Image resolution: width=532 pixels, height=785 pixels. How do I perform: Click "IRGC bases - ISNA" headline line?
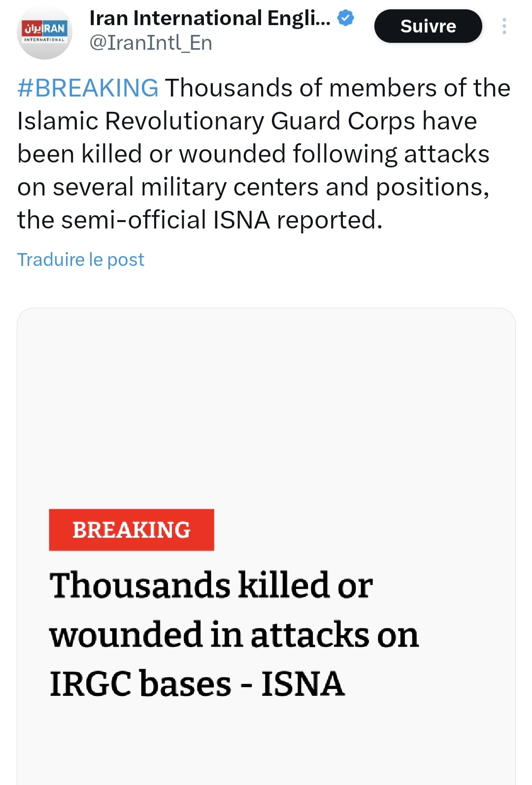(x=197, y=684)
